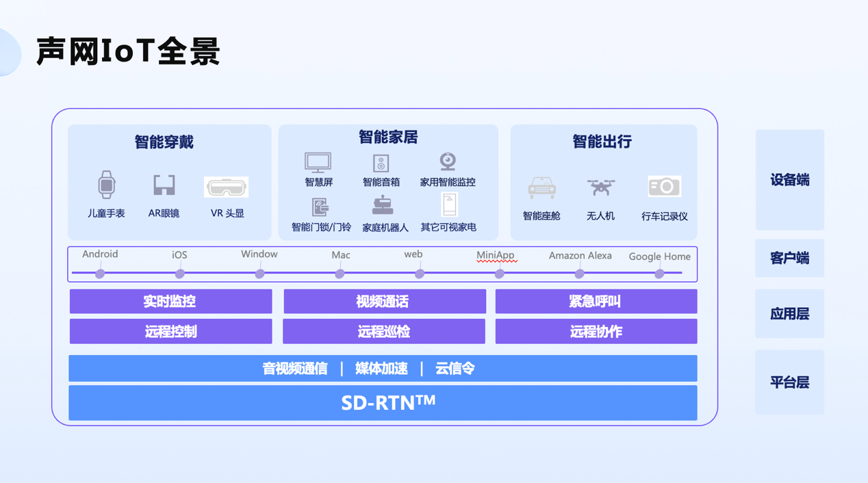
Task: Click the 智能座舱 label
Action: 541,216
